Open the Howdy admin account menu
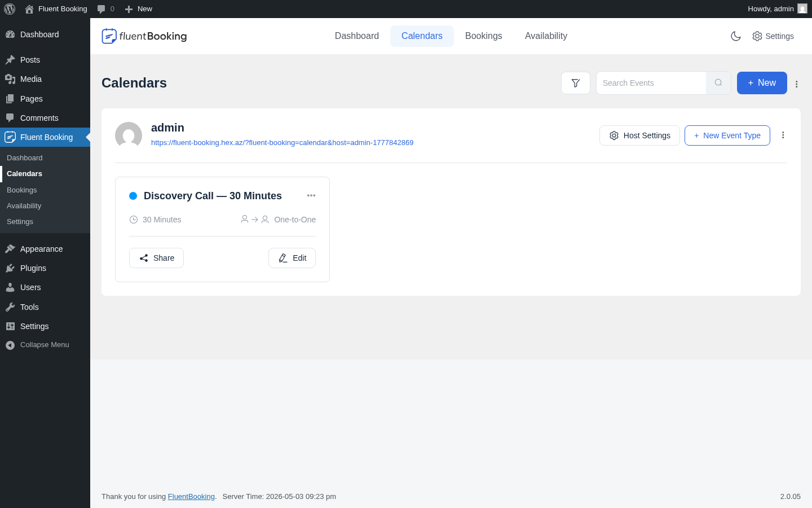Screen dimensions: 812x508 tap(777, 9)
